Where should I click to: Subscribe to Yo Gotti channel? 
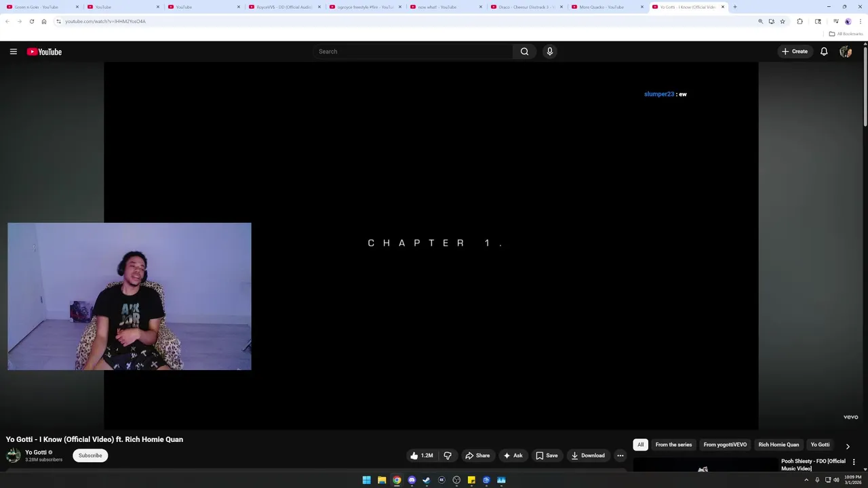(x=90, y=455)
